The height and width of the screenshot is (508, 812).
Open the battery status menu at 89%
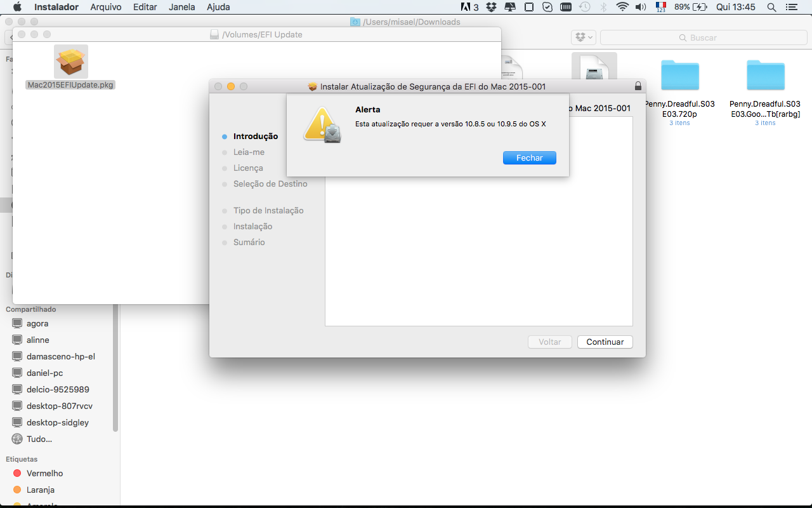click(x=691, y=7)
